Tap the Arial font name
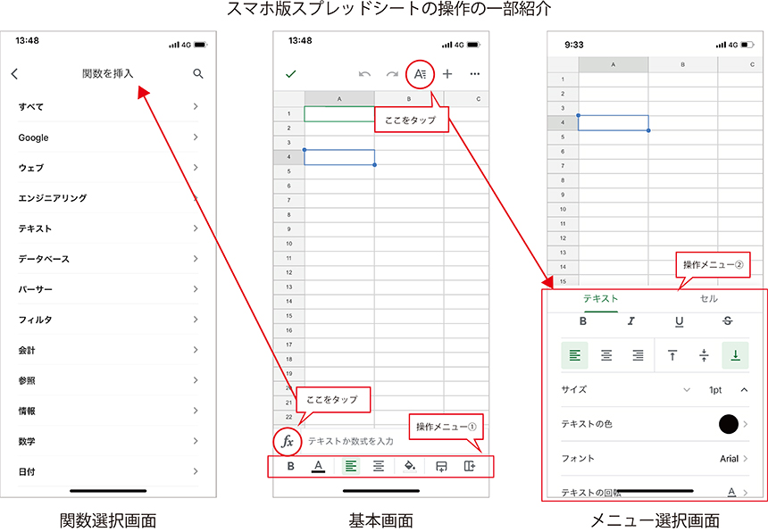 tap(729, 459)
